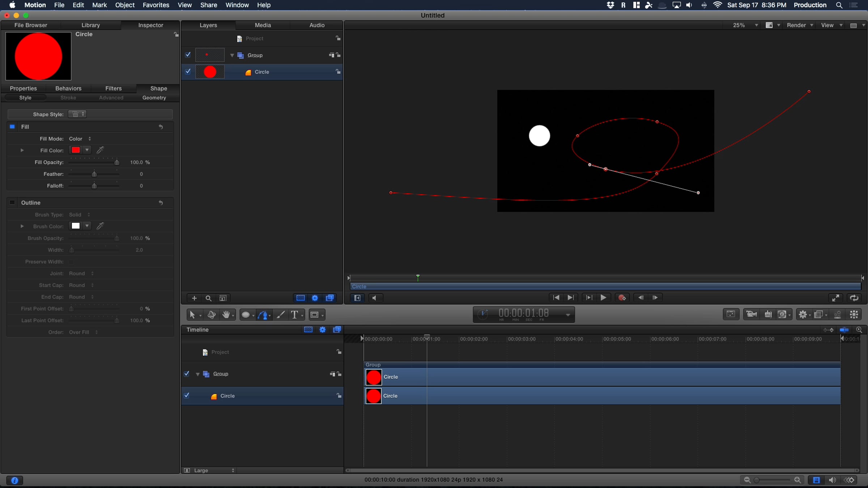Open the Geometry shape pane
868x488 pixels.
(x=154, y=98)
